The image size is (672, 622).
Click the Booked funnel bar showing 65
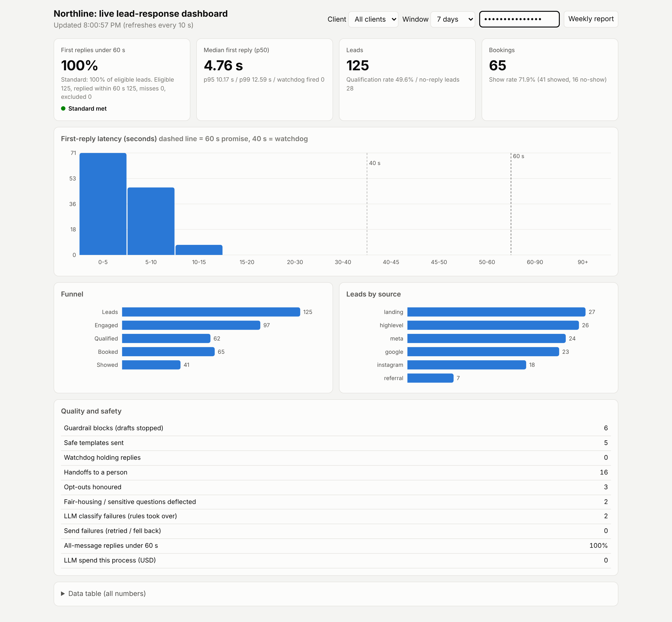pyautogui.click(x=168, y=352)
